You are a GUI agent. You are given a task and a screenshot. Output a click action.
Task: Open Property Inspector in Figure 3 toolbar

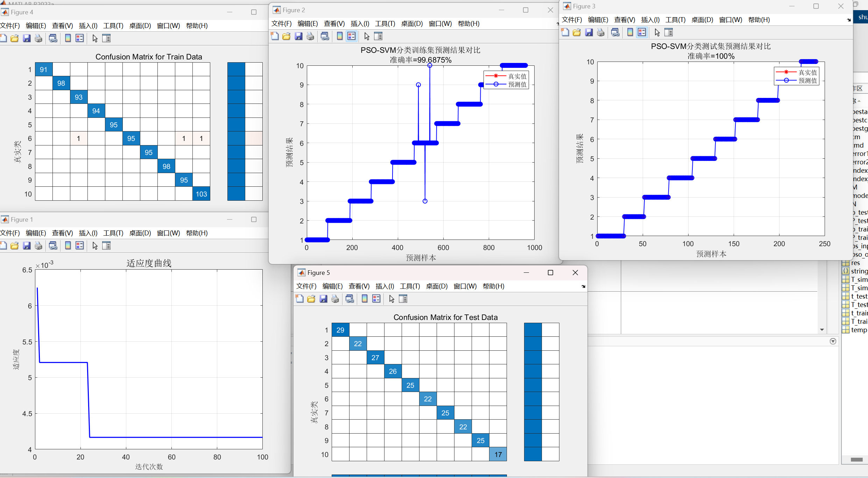point(669,33)
